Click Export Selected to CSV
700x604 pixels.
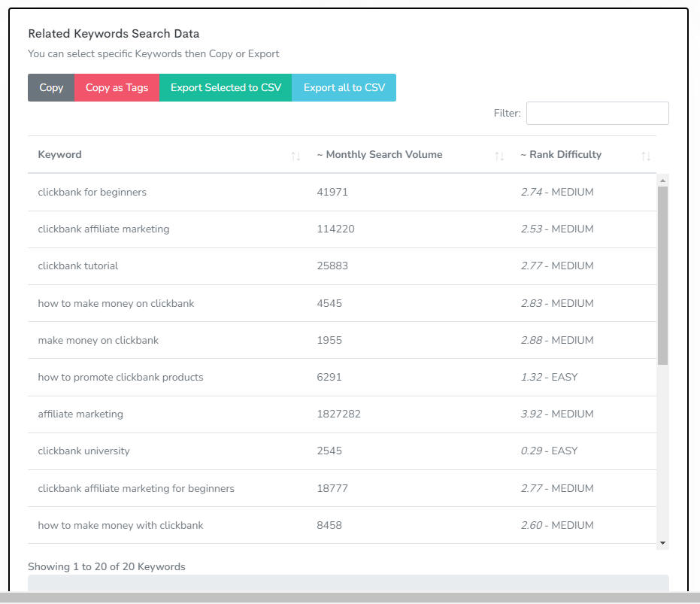pos(226,87)
